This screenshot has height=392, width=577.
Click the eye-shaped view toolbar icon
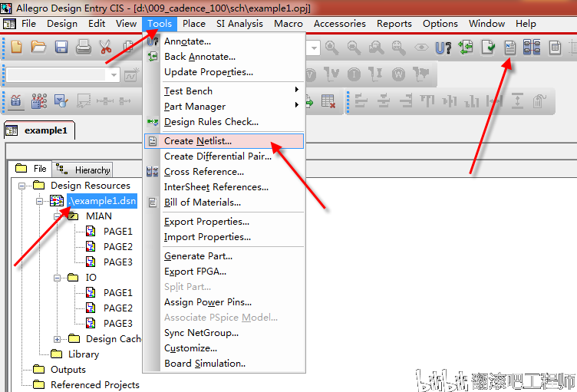pyautogui.click(x=421, y=47)
